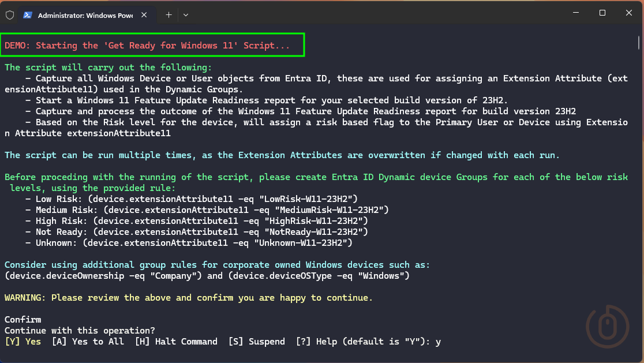Click the 'Confirm' heading text
The width and height of the screenshot is (644, 363).
[x=22, y=319]
